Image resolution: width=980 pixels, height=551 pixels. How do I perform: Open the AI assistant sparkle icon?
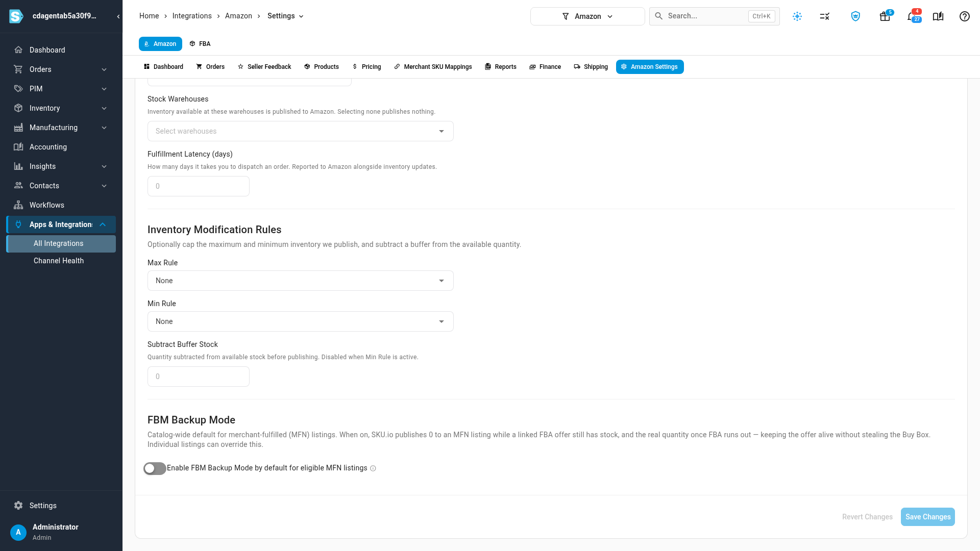[797, 16]
